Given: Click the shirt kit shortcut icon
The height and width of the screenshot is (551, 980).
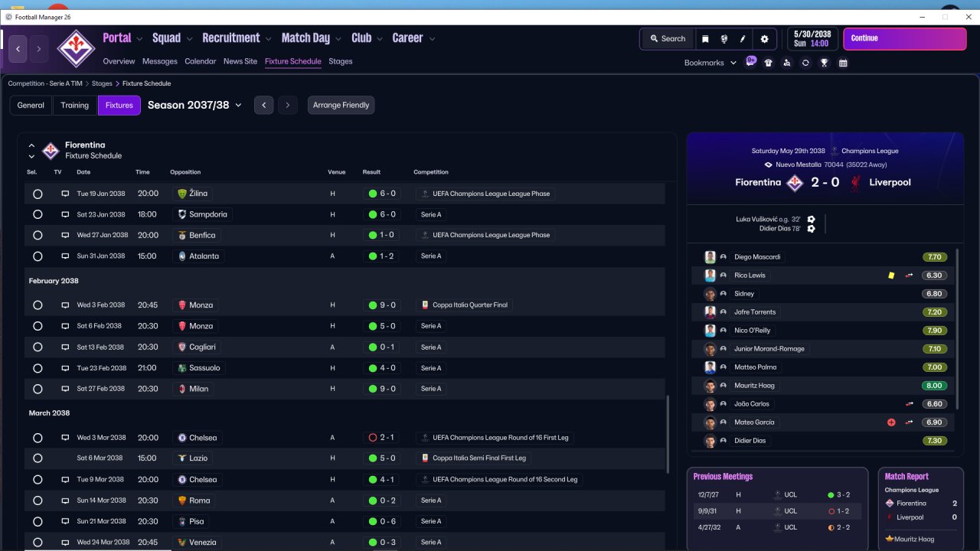Looking at the screenshot, I should [769, 63].
